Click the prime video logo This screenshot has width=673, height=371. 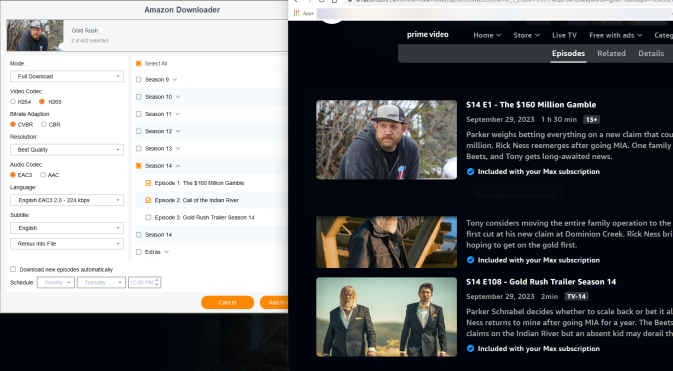427,35
